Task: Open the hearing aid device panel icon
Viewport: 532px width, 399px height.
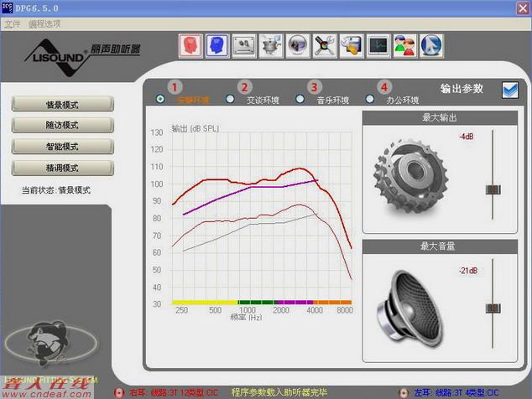Action: tap(244, 46)
